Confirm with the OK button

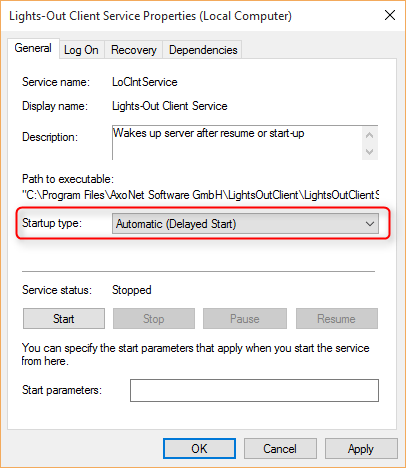(x=199, y=449)
